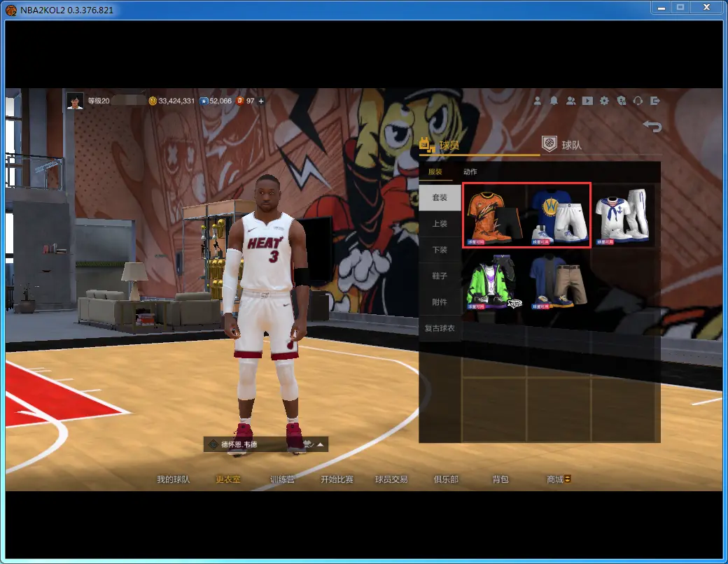The height and width of the screenshot is (564, 728).
Task: Click the exit game icon
Action: [x=655, y=101]
